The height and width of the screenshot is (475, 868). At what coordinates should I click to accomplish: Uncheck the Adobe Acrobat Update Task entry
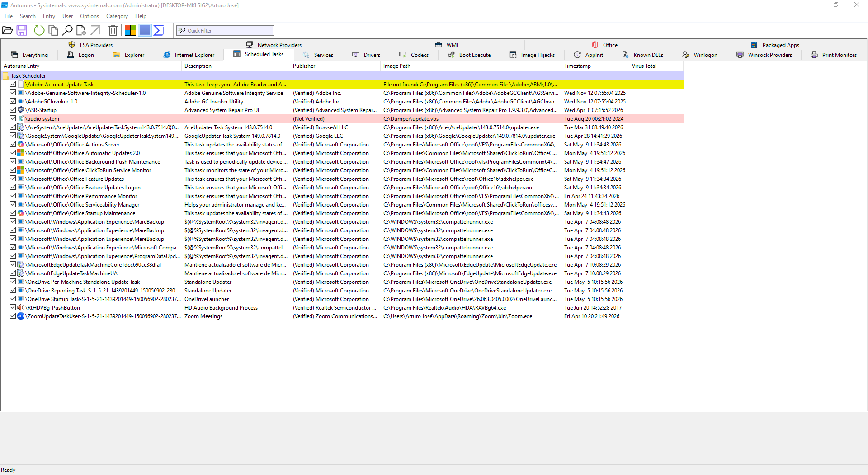[13, 85]
